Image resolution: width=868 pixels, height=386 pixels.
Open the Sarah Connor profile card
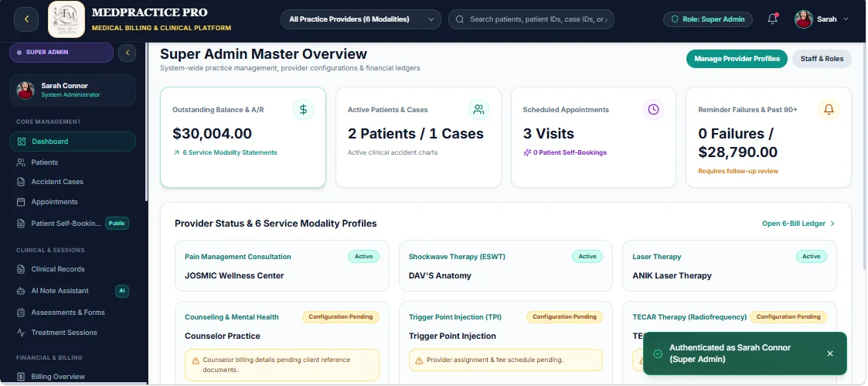(x=73, y=90)
